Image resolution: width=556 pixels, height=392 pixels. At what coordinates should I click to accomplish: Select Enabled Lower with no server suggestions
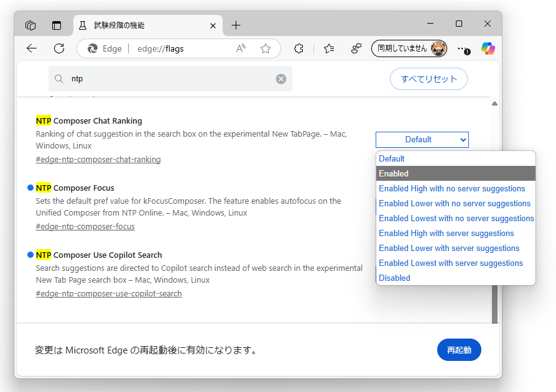click(454, 203)
